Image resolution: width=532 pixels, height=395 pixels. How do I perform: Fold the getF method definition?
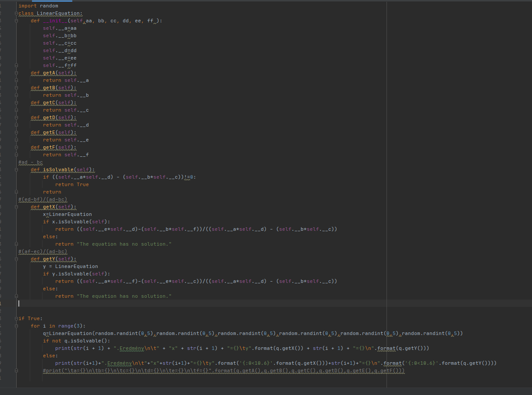16,147
